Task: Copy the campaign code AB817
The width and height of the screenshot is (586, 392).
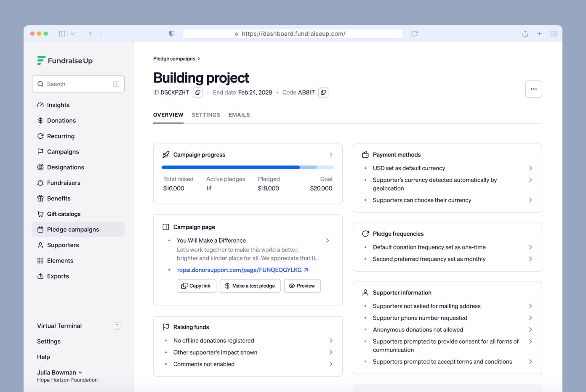Action: 323,93
